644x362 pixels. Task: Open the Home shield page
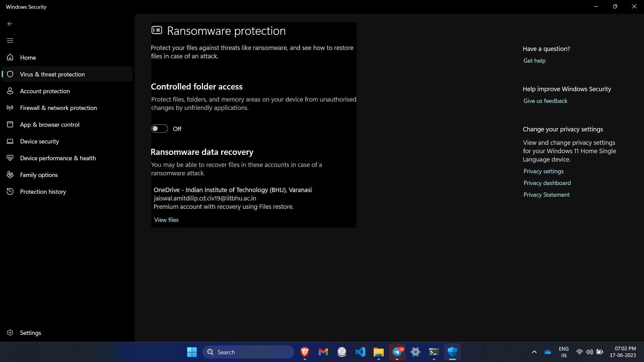pyautogui.click(x=28, y=58)
